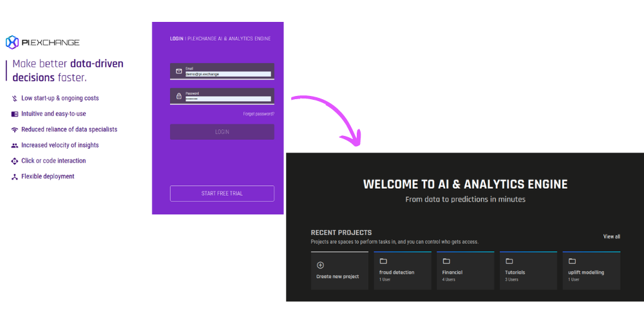Click the PI.EXCHANGE logo
644x322 pixels.
point(43,42)
